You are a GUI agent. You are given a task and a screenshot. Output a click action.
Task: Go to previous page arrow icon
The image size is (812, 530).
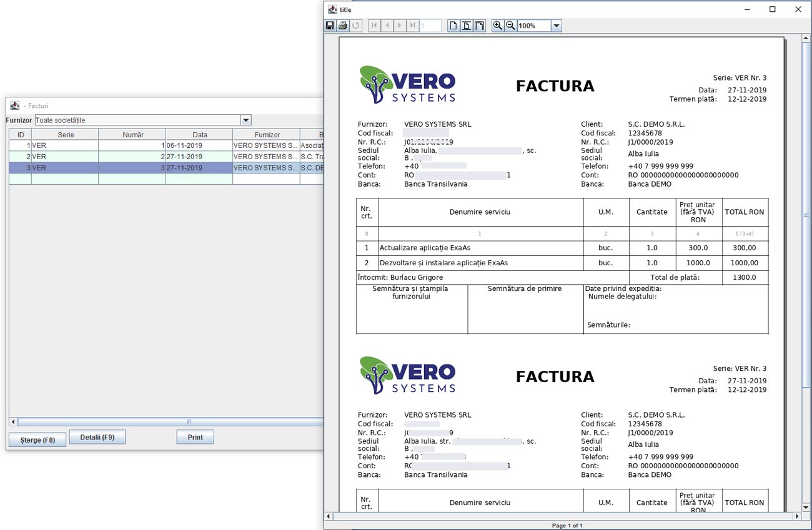coord(387,26)
